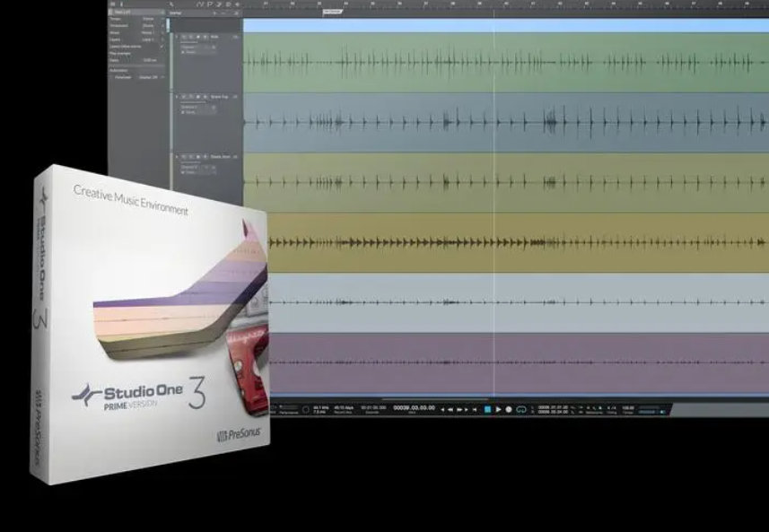
Task: Solo the second (blue) track
Action: (x=191, y=97)
